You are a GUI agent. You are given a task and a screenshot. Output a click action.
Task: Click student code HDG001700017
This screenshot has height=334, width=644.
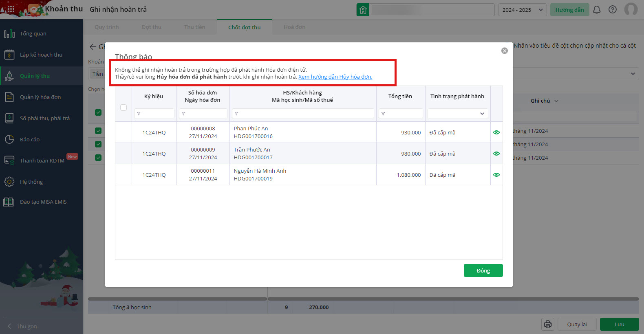253,158
